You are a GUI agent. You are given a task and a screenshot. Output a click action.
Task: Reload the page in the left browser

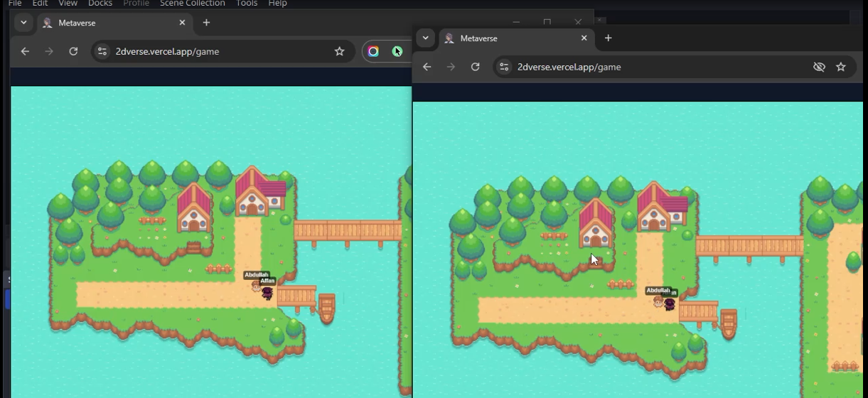pyautogui.click(x=73, y=51)
